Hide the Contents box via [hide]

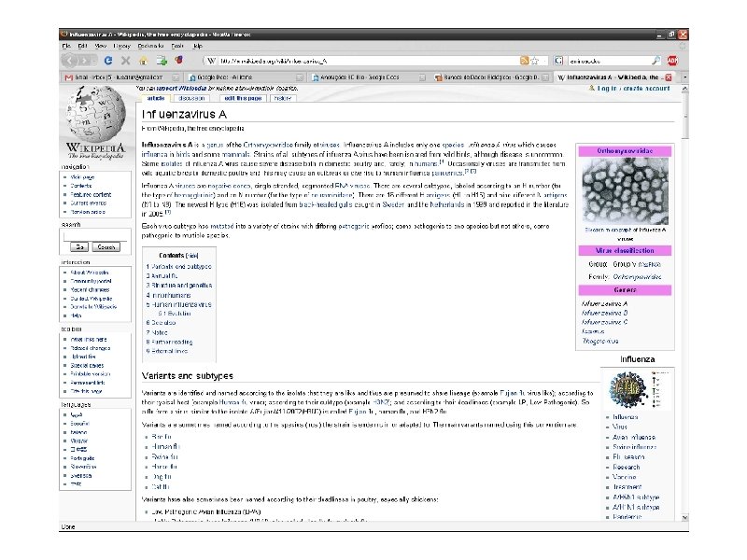tap(192, 256)
